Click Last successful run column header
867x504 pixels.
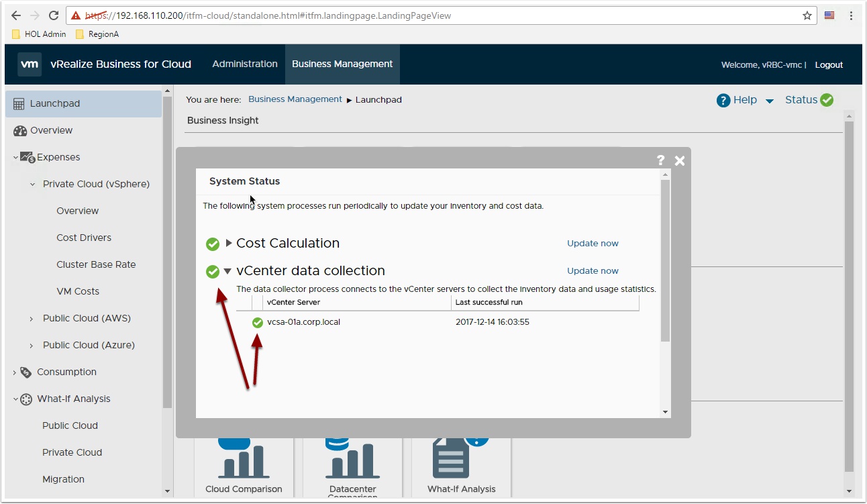click(x=545, y=303)
